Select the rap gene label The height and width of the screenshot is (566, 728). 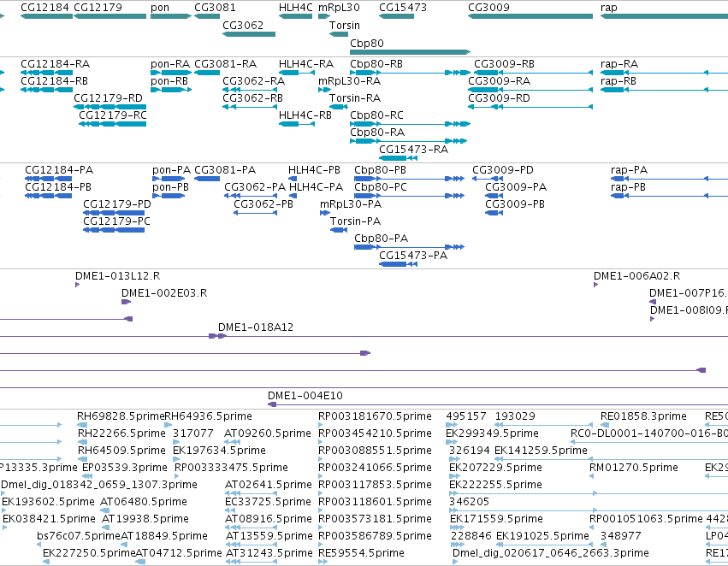[609, 8]
